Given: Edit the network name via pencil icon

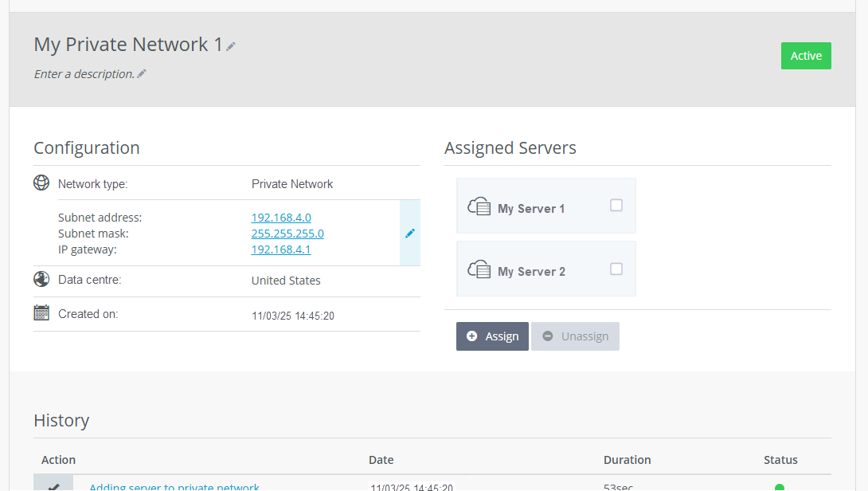Looking at the screenshot, I should [231, 46].
